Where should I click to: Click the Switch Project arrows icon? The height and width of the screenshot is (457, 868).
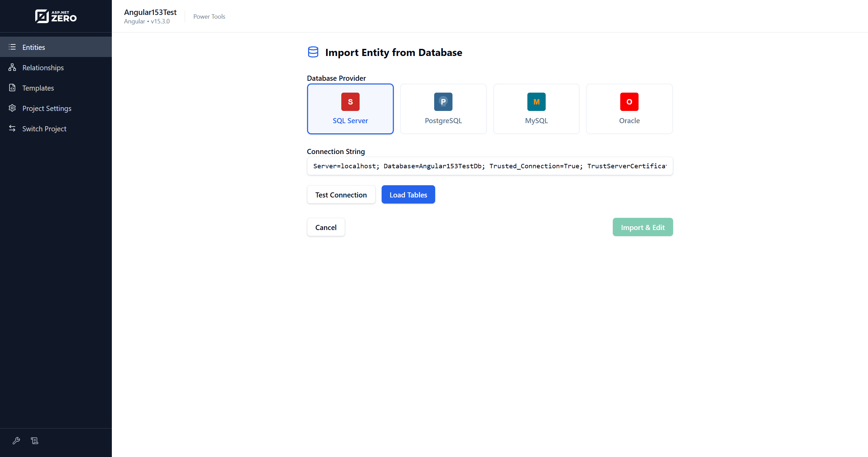pos(12,129)
